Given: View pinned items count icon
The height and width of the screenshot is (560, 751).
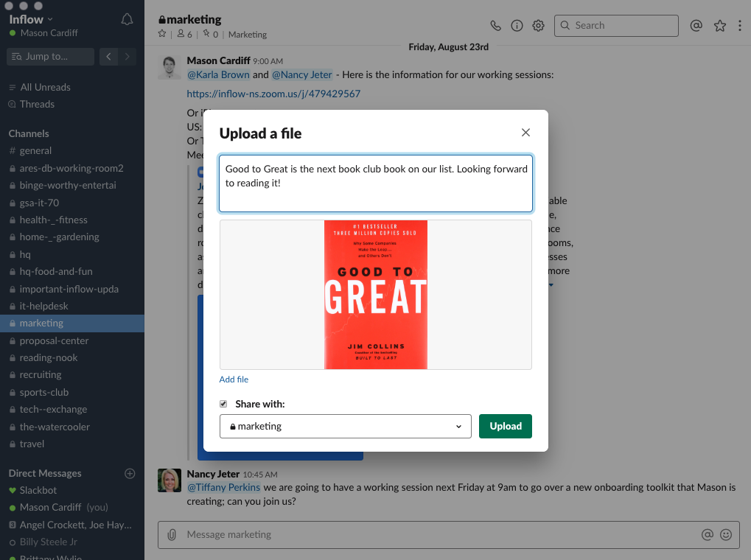Looking at the screenshot, I should 210,34.
